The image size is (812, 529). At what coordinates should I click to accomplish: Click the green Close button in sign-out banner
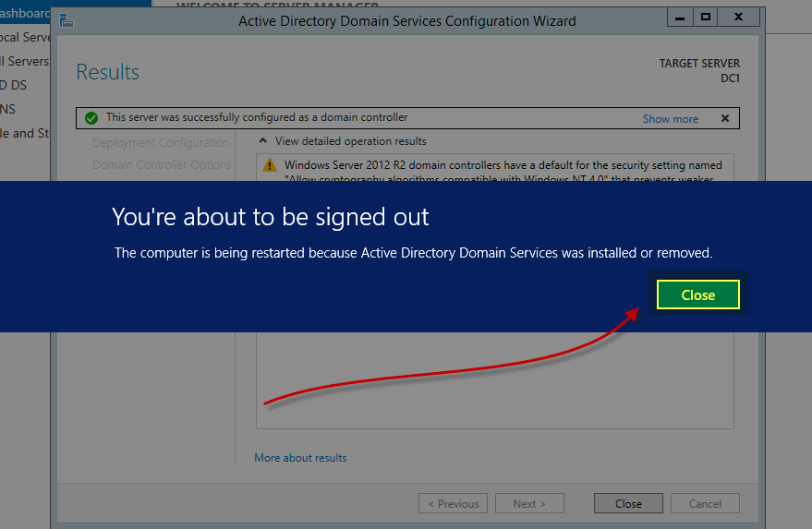[698, 295]
